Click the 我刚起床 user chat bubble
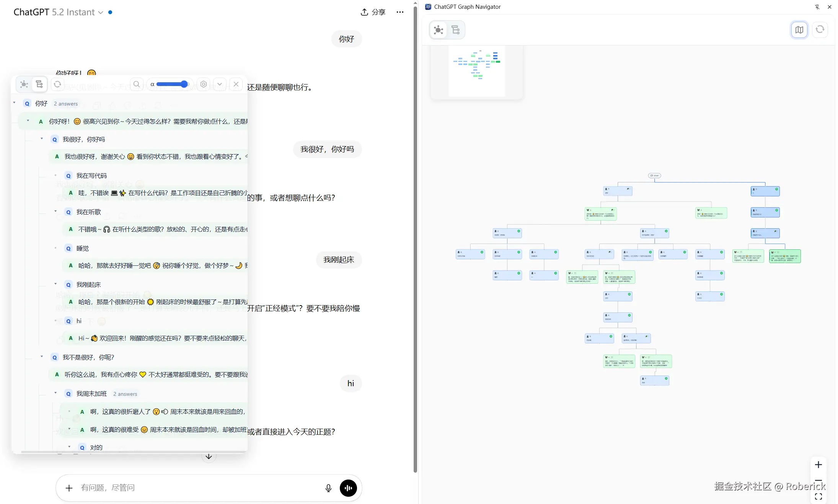The image size is (838, 504). click(x=339, y=260)
